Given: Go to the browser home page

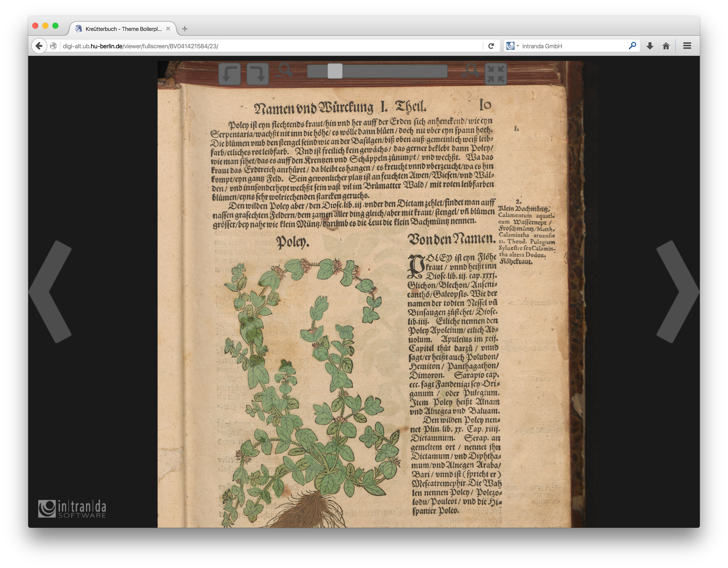Looking at the screenshot, I should click(x=666, y=46).
